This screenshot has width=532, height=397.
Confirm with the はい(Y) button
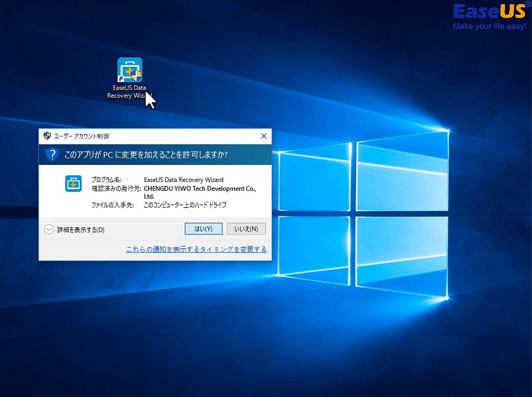click(204, 229)
